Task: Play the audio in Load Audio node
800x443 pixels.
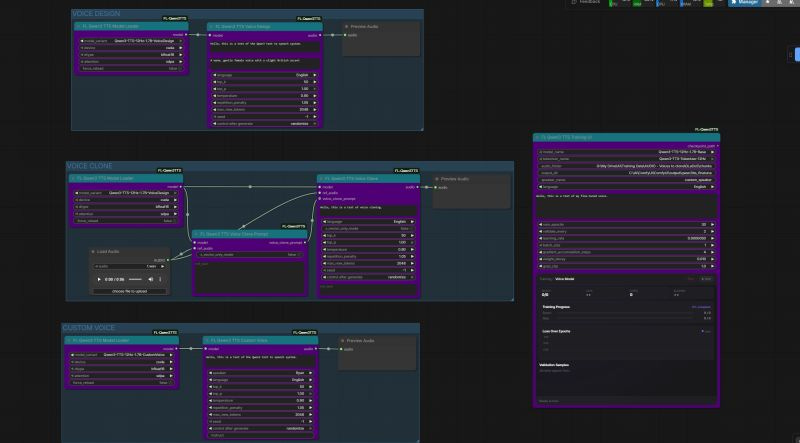Action: pyautogui.click(x=98, y=280)
